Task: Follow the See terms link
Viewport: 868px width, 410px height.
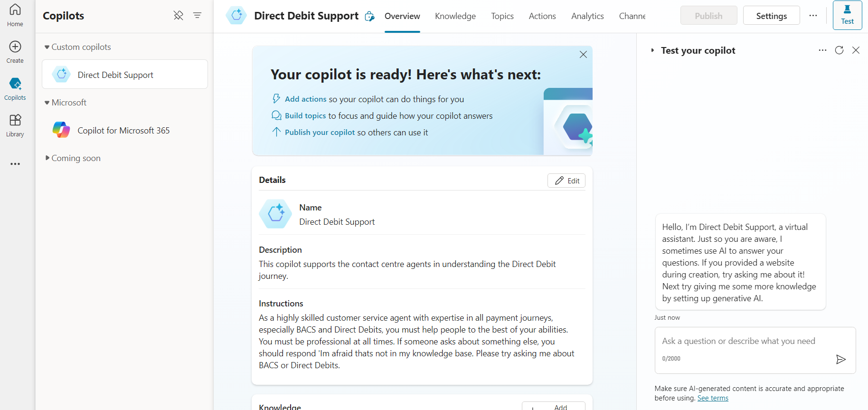Action: [x=713, y=398]
